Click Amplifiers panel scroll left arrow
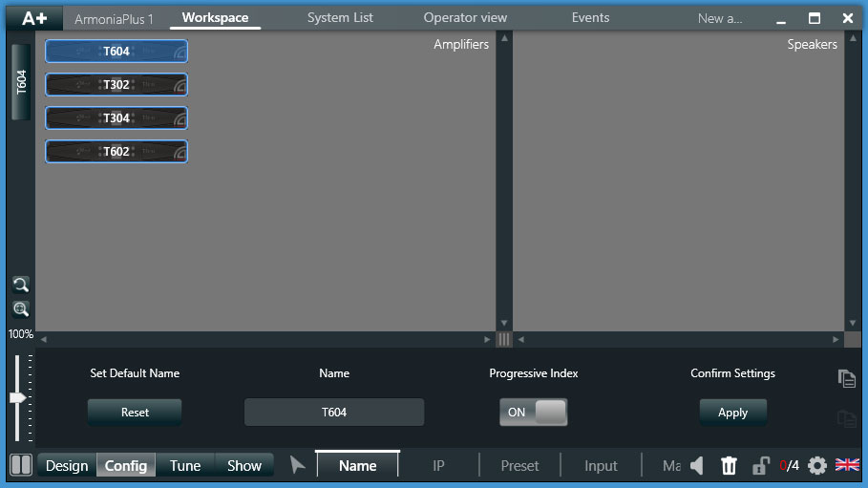 pos(44,340)
